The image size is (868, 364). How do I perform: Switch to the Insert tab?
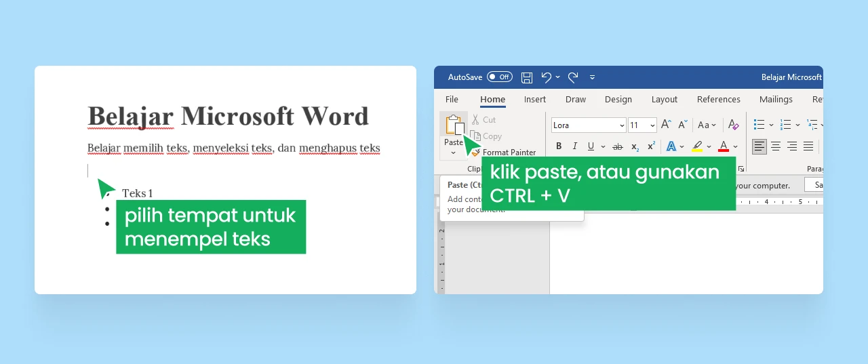click(x=535, y=99)
